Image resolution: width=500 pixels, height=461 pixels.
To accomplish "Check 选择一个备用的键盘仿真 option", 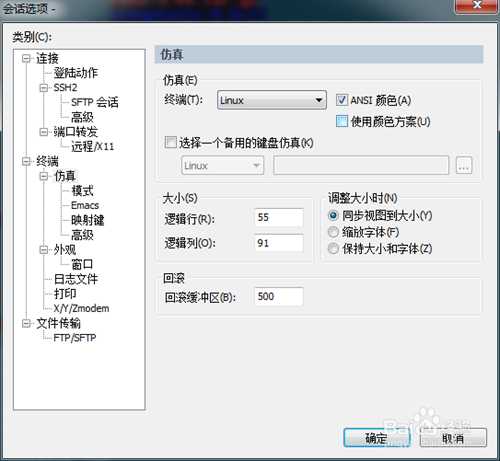I will (171, 142).
